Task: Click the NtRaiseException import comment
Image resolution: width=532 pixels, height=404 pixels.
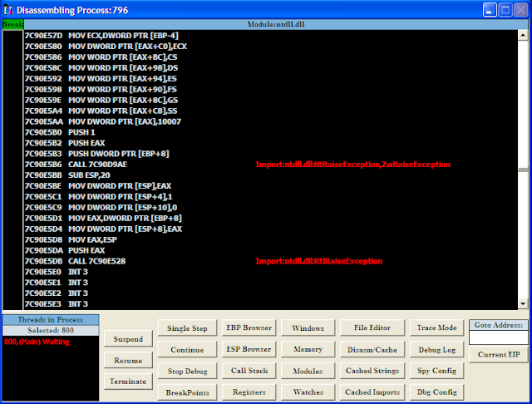Action: pyautogui.click(x=352, y=165)
